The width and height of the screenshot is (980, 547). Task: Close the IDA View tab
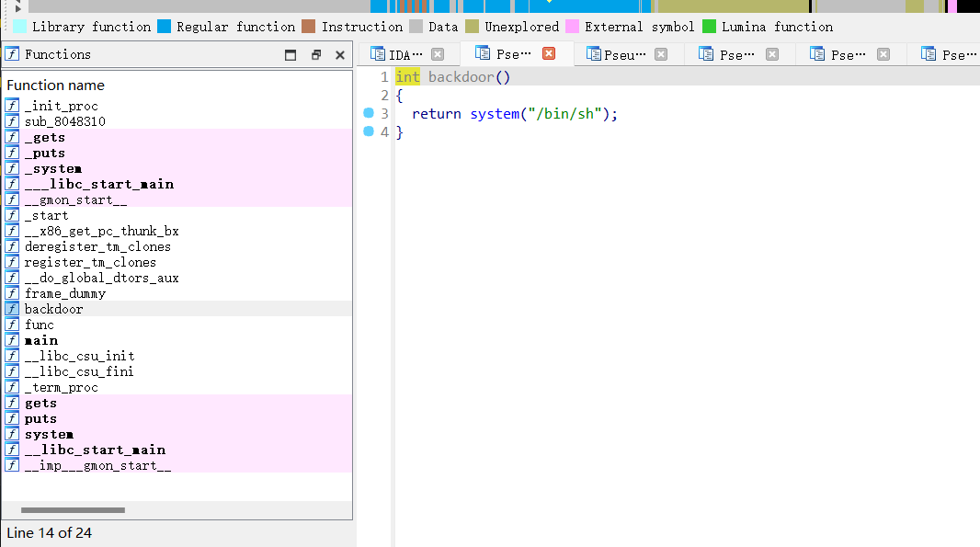pyautogui.click(x=438, y=54)
